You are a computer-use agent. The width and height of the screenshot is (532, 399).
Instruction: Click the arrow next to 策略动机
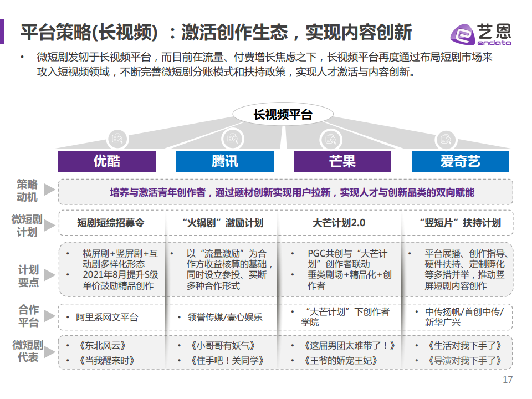[x=50, y=190]
